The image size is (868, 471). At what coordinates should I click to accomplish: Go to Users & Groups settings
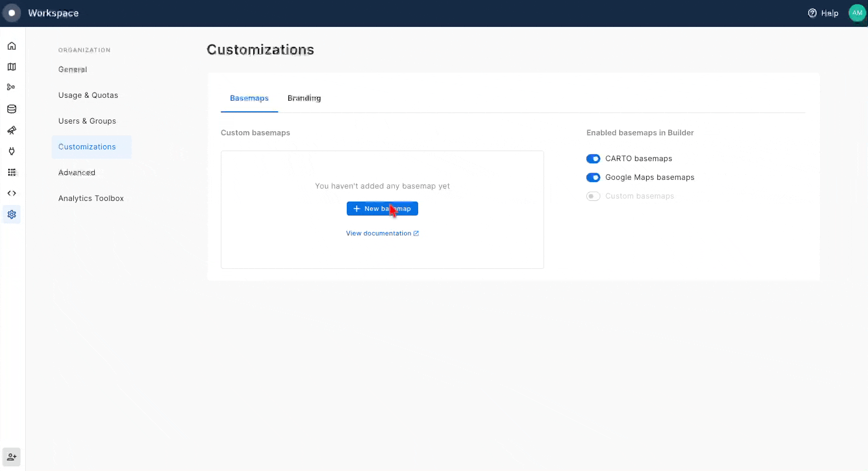[87, 121]
